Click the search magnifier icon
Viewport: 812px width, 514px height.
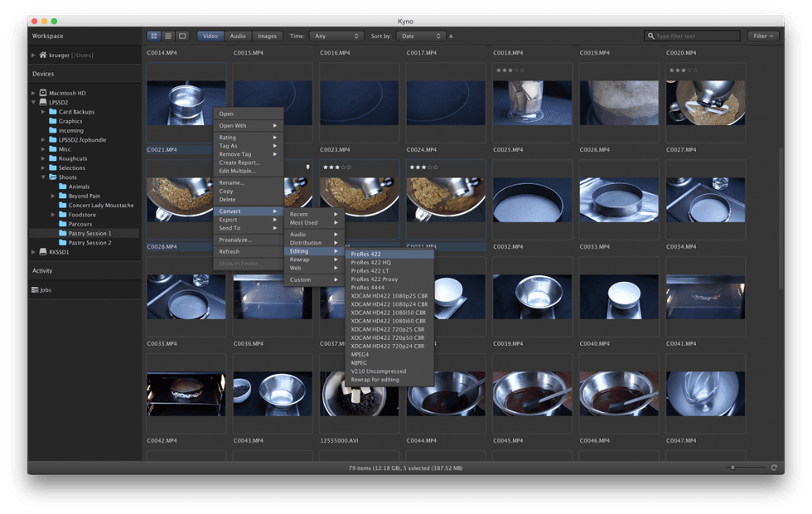click(x=651, y=36)
